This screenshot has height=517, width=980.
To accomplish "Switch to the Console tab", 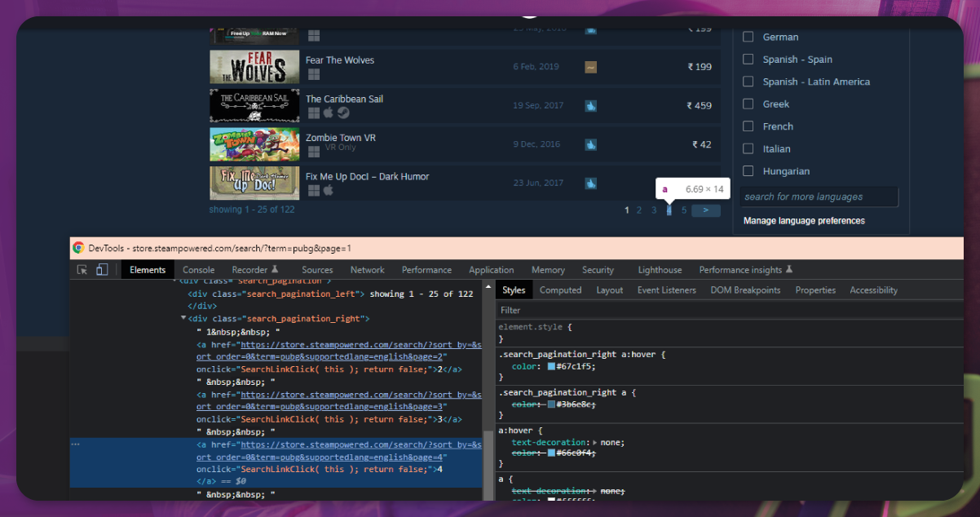I will 199,270.
